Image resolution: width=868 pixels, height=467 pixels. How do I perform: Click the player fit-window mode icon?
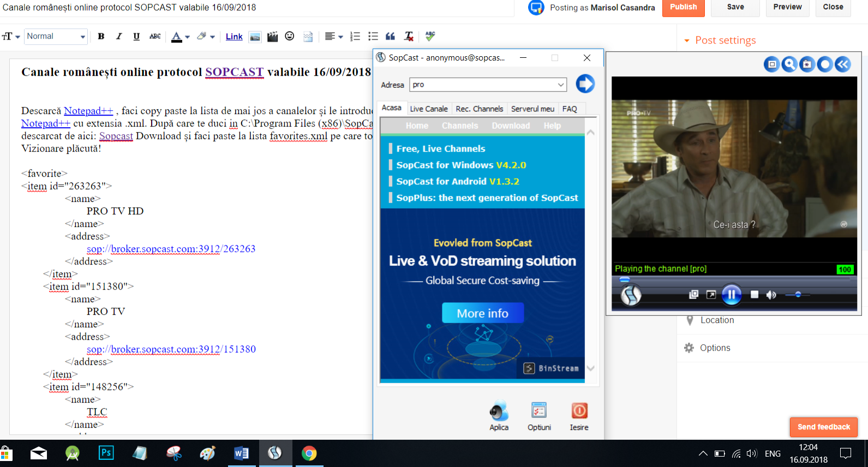(x=771, y=64)
